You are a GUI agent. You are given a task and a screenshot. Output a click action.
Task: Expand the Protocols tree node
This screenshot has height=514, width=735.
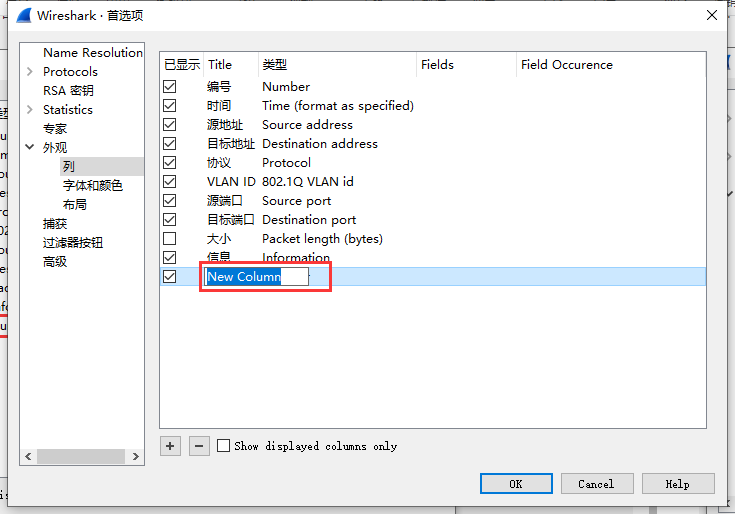[30, 71]
